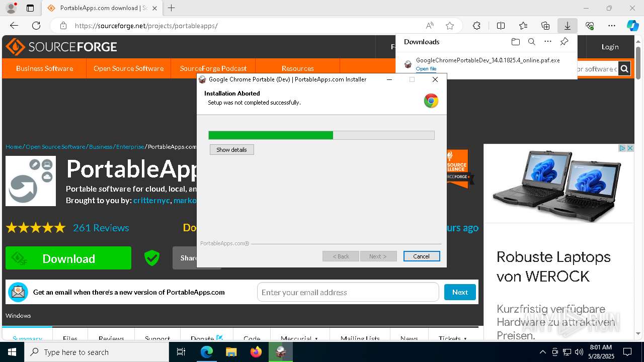The image size is (644, 362).
Task: Click the Read aloud icon
Action: [430, 26]
